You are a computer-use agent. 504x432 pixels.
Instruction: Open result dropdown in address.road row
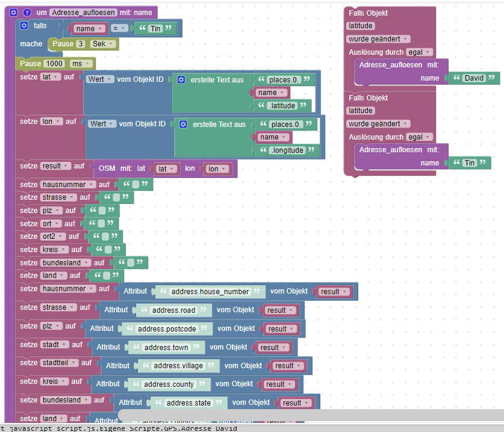click(x=280, y=310)
